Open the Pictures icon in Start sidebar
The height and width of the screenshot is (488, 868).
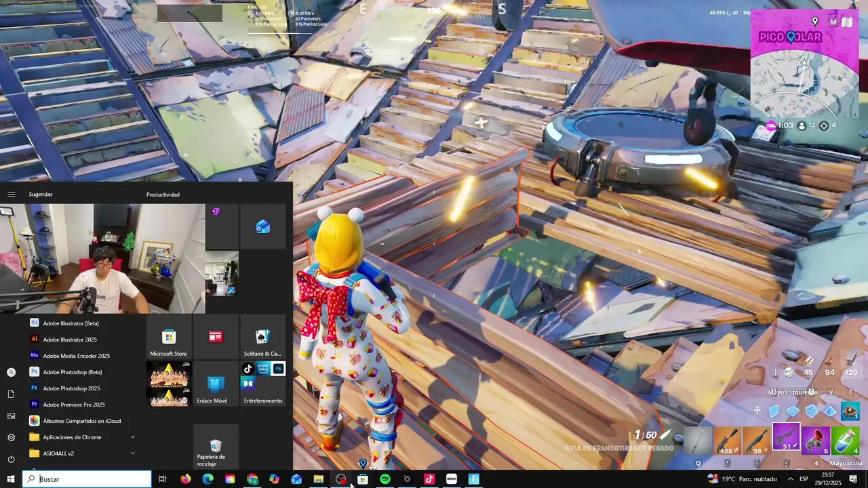pos(11,415)
